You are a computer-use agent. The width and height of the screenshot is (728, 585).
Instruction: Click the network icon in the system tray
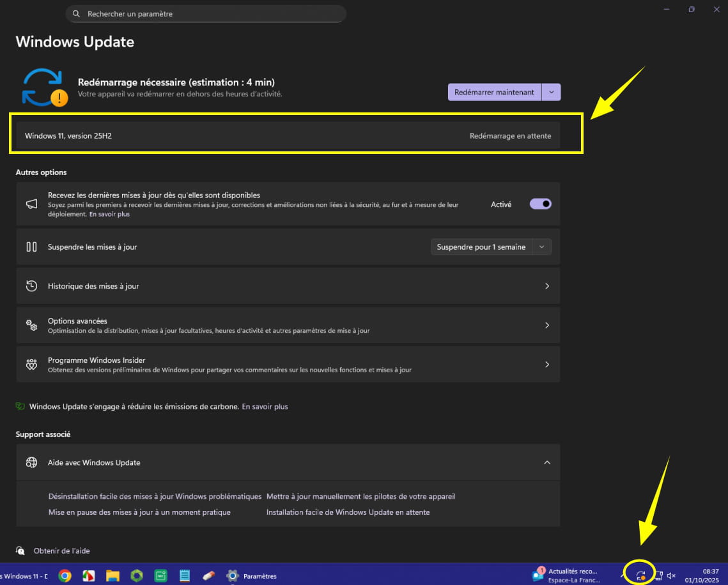click(x=658, y=575)
